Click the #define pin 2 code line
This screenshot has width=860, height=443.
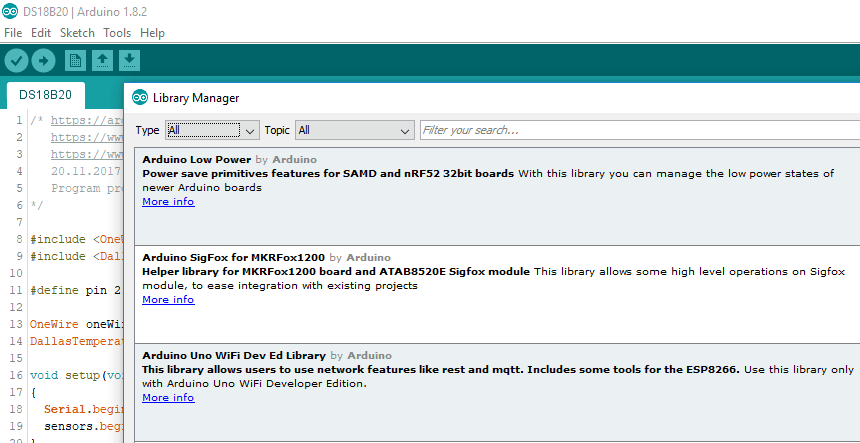[x=76, y=291]
